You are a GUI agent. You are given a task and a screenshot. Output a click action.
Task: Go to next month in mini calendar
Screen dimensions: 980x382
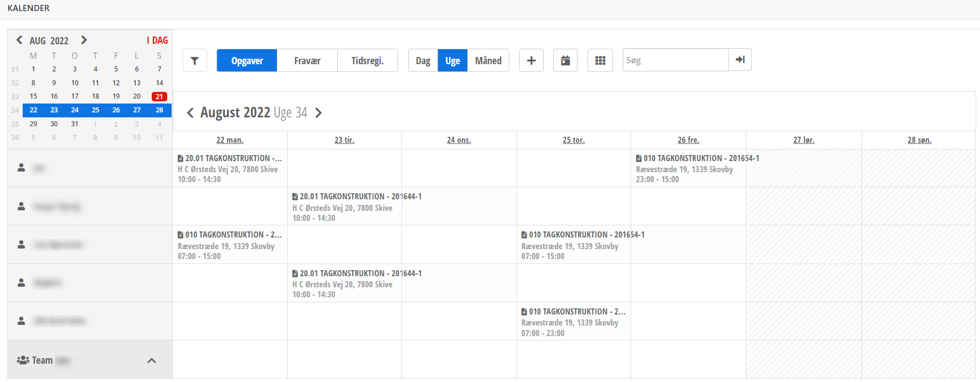pyautogui.click(x=84, y=40)
